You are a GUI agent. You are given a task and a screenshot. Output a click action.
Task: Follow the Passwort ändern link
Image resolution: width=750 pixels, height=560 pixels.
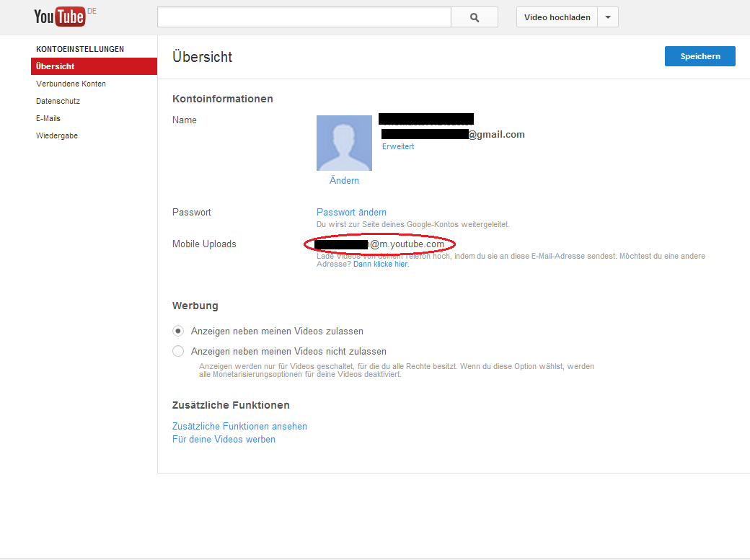pyautogui.click(x=352, y=213)
